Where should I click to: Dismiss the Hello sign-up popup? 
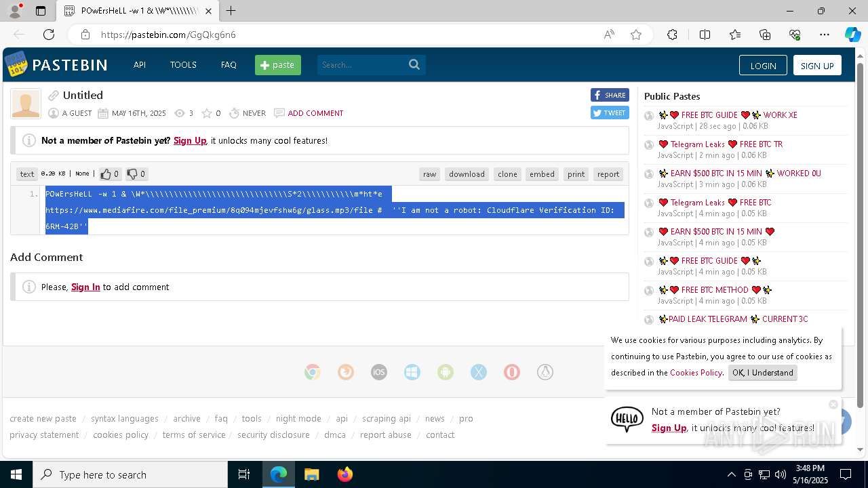point(833,405)
